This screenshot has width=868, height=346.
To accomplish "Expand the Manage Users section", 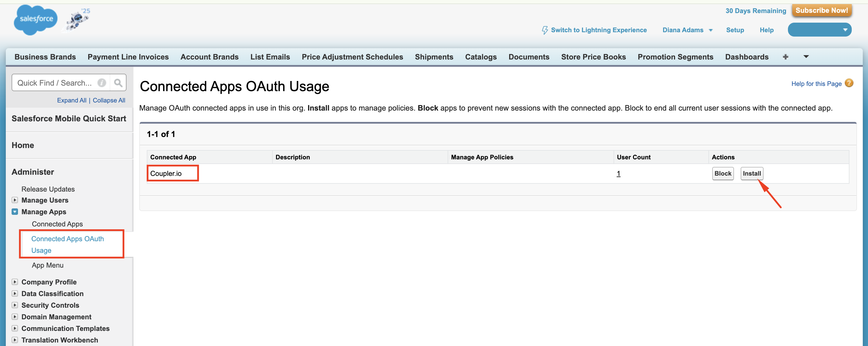I will pos(15,200).
